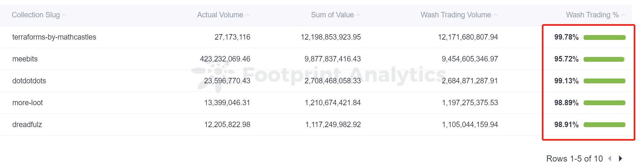
Task: Click the Rows 1-5 of 10 label
Action: coord(574,159)
